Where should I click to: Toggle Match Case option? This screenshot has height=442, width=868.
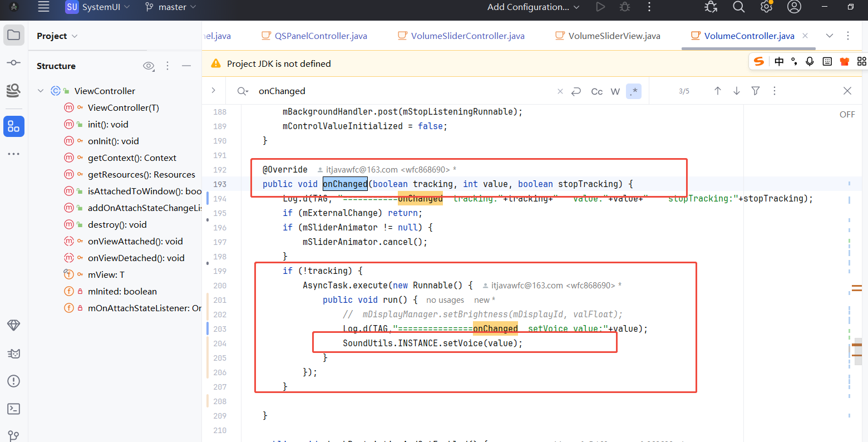[x=596, y=91]
